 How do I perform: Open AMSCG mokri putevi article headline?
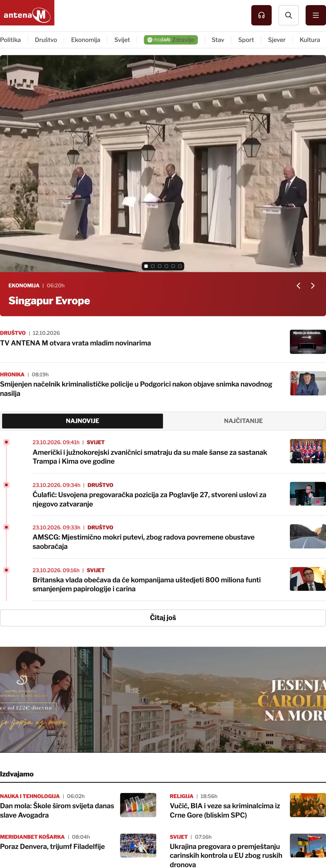pyautogui.click(x=143, y=542)
